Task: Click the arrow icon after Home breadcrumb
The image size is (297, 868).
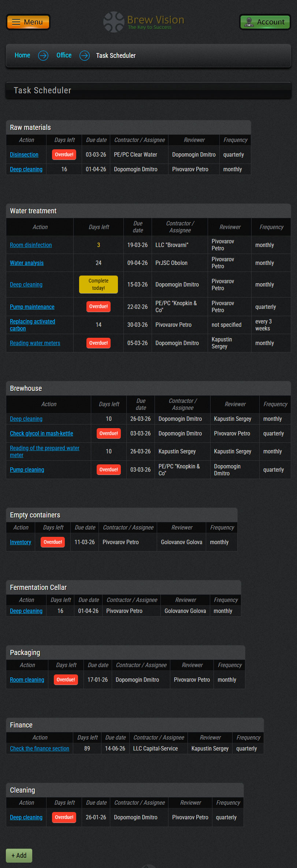Action: pyautogui.click(x=43, y=56)
